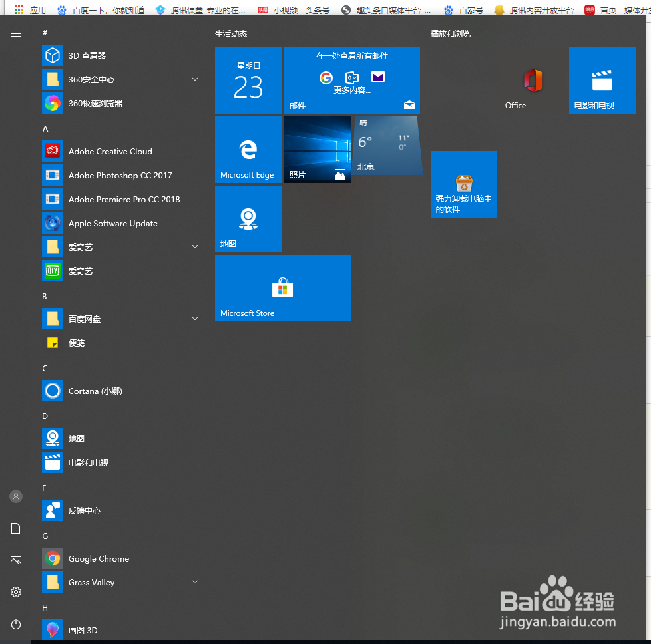The image size is (651, 644).
Task: Open 反馈中心 app
Action: click(120, 510)
